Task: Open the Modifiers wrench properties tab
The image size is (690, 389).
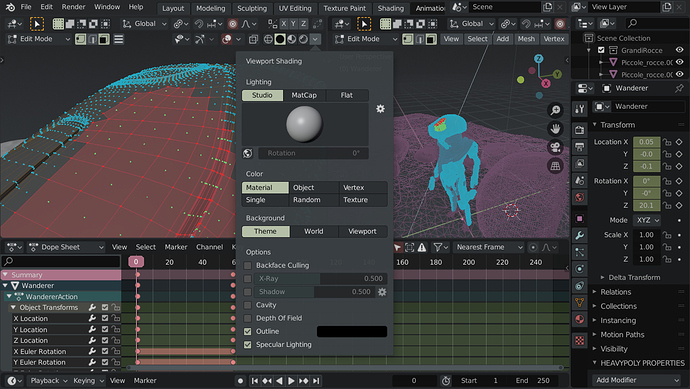Action: tap(580, 235)
